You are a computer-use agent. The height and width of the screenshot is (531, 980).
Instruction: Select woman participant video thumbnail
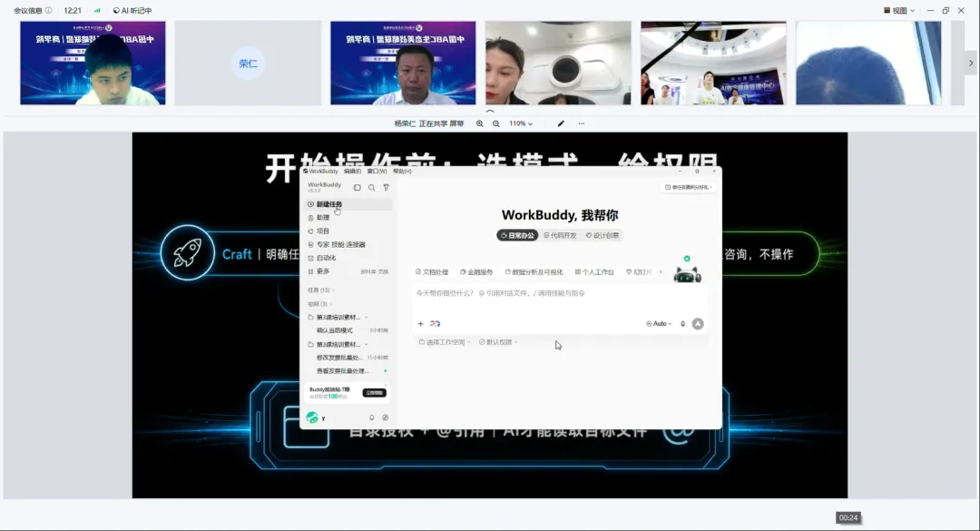pos(558,64)
